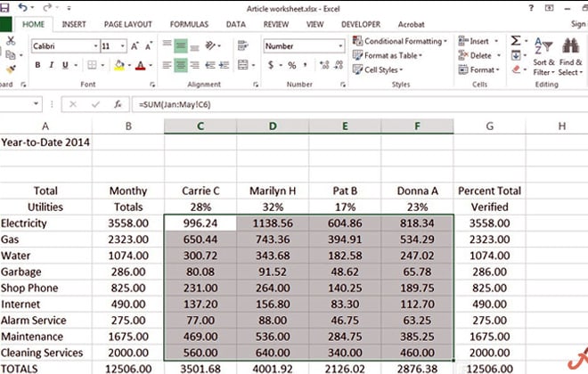Toggle Align Left
This screenshot has height=374, width=588.
[167, 65]
